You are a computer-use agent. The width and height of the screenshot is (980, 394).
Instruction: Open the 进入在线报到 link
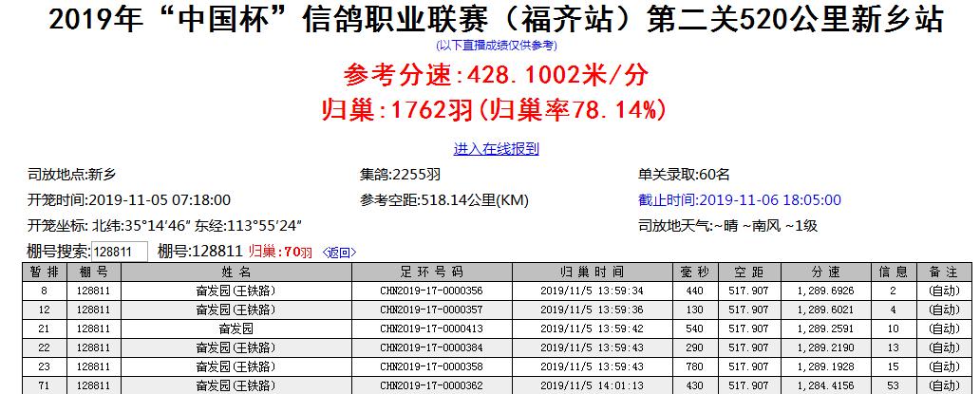pos(497,149)
